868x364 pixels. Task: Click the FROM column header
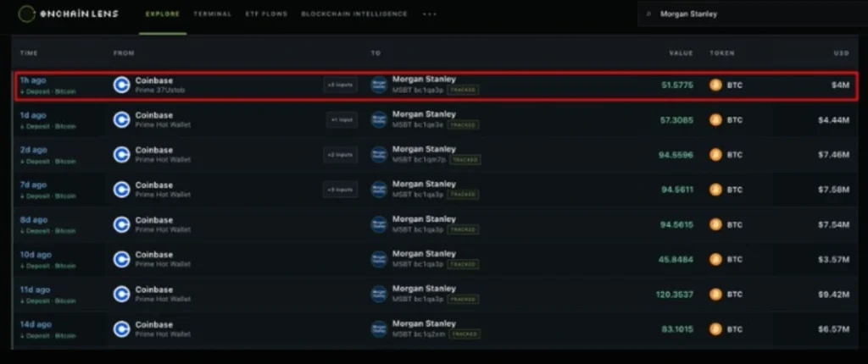[124, 53]
